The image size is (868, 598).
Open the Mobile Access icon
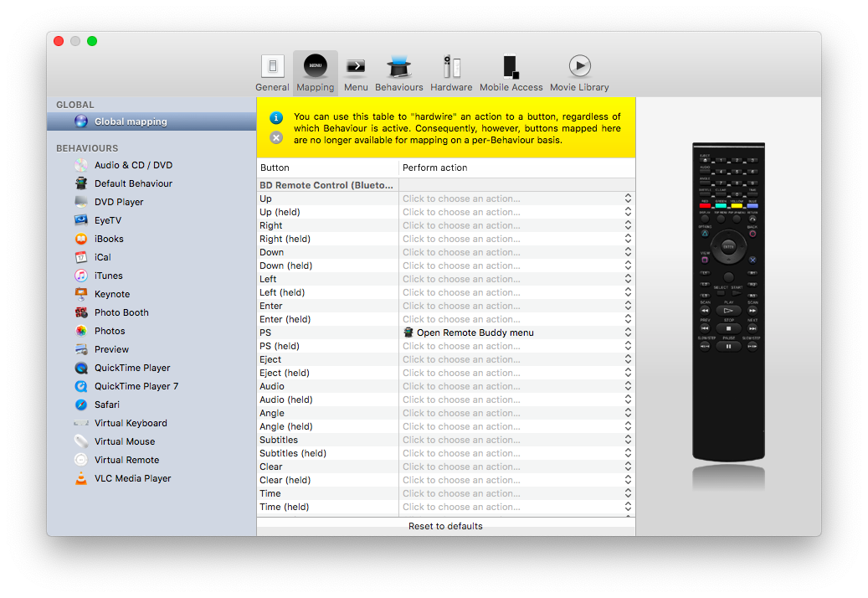[511, 67]
